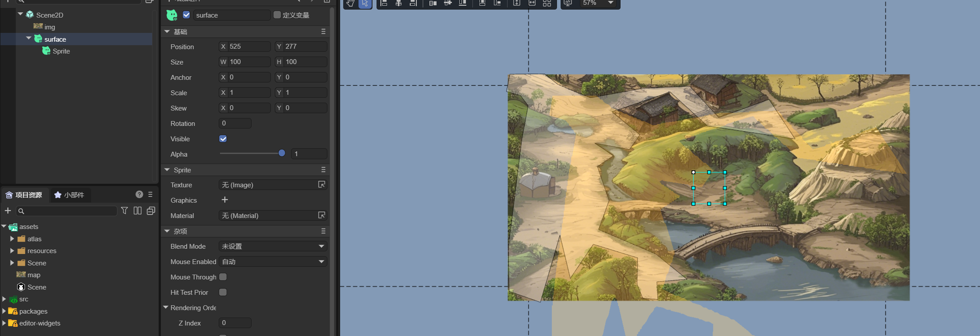
Task: Expand the atlas folder
Action: [12, 239]
